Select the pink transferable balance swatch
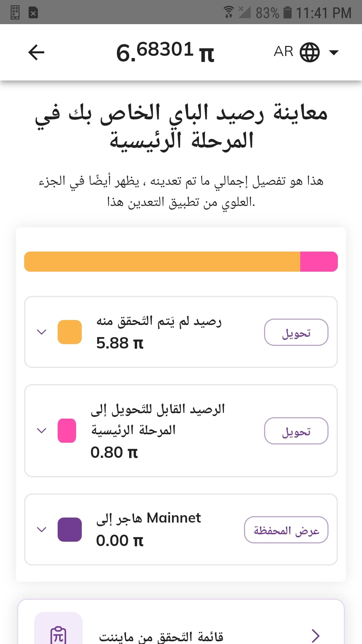362x644 pixels. (x=67, y=431)
